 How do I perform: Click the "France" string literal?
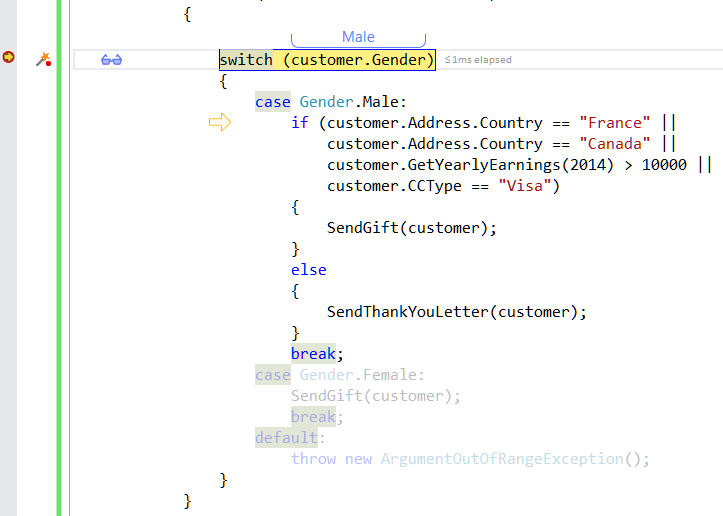615,123
